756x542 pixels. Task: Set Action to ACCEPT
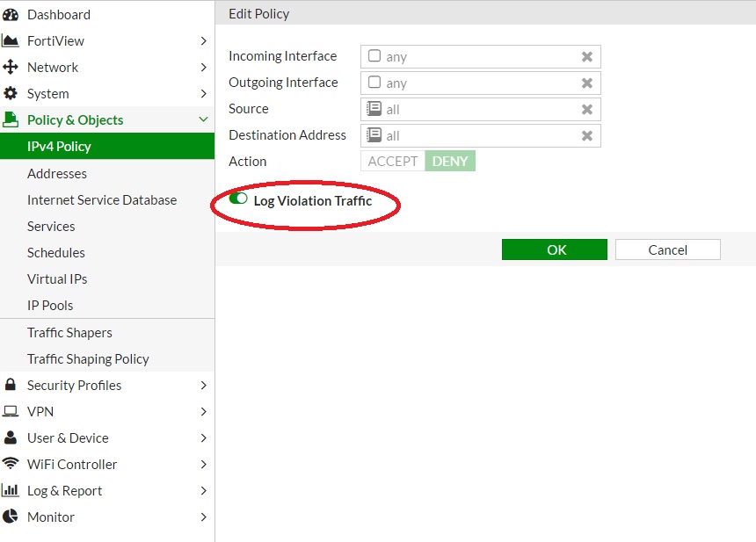(392, 161)
